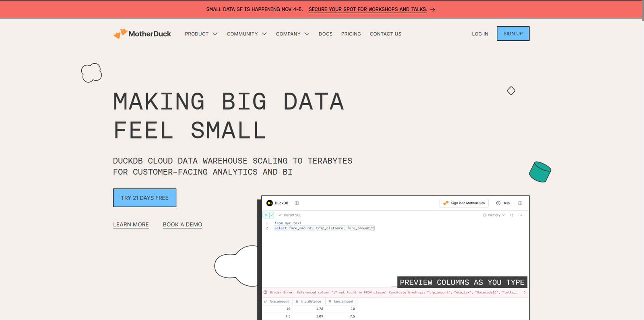Click the arrow at the banner's end
Image resolution: width=644 pixels, height=320 pixels.
tap(433, 10)
